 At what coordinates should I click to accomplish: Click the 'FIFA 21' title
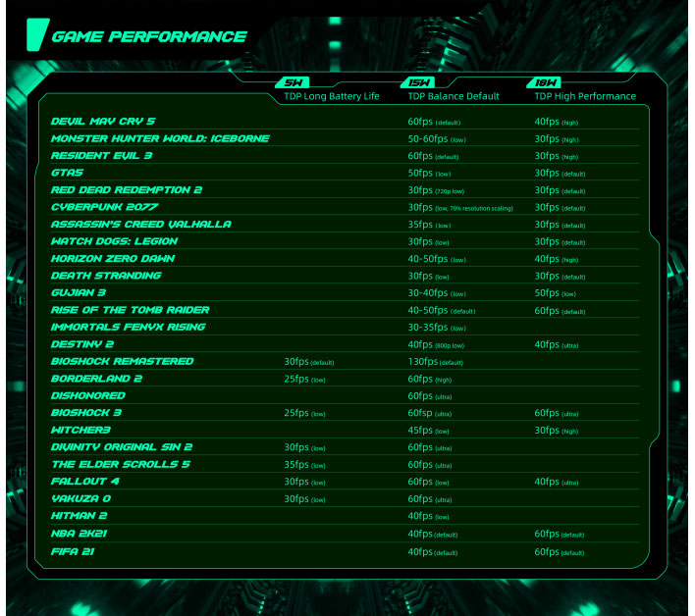click(x=73, y=551)
